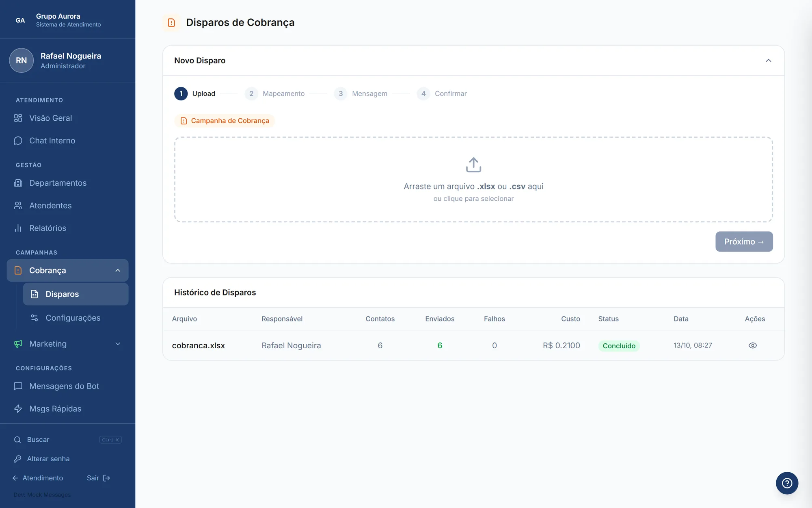Open Configurações under Cobrança
Image resolution: width=812 pixels, height=508 pixels.
(76, 318)
